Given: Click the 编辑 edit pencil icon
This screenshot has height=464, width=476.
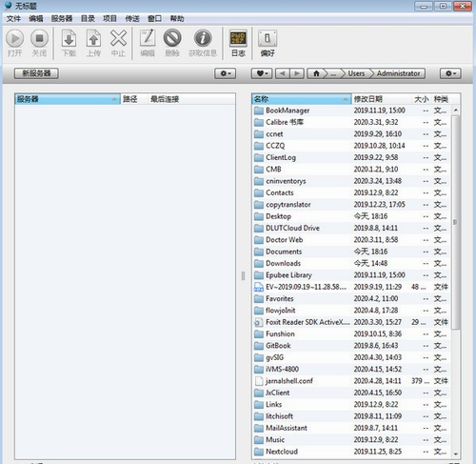Looking at the screenshot, I should click(148, 38).
